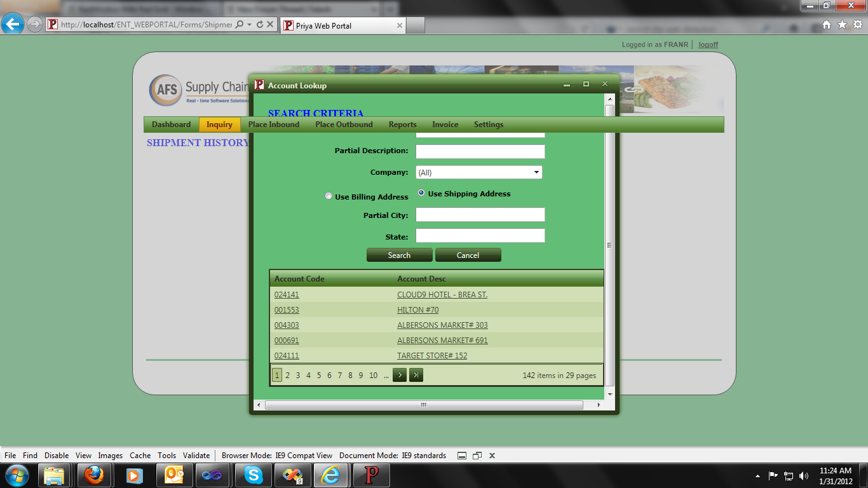Open TARGET STORE# 152 link
The width and height of the screenshot is (868, 488).
pos(432,356)
